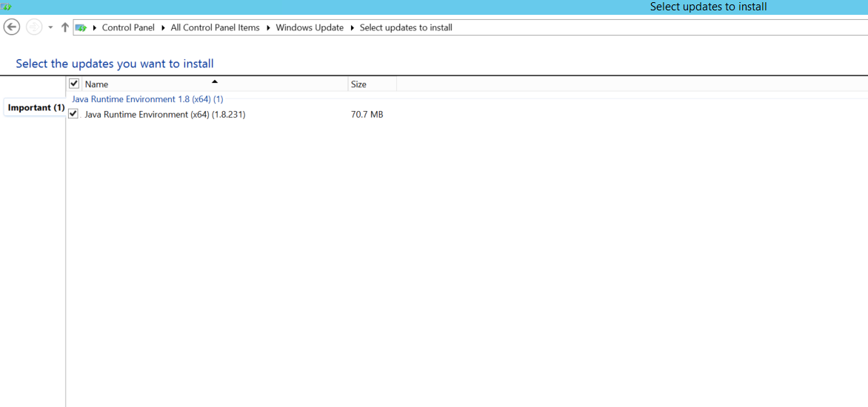Sort by the Name column header
This screenshot has height=407, width=868.
click(216, 84)
